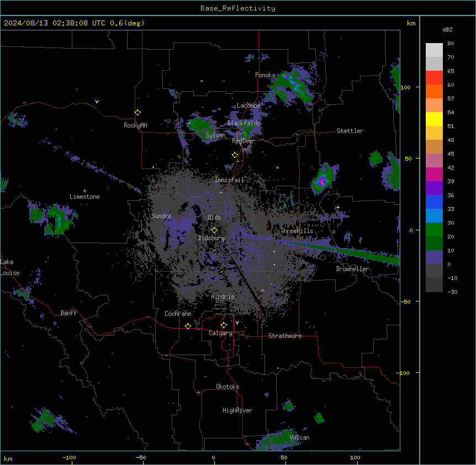Pick the red 60-65 dBZ swatch

pos(434,78)
